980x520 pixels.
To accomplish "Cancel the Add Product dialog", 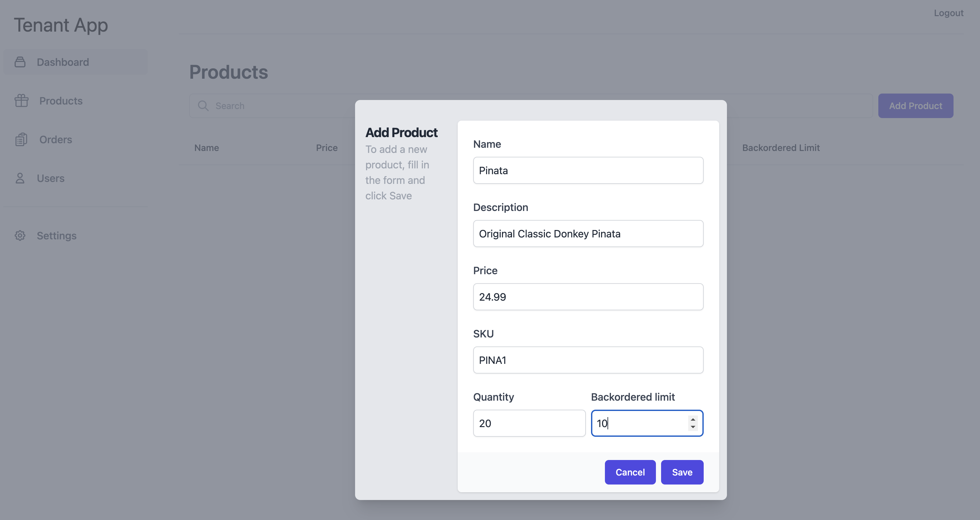I will click(630, 472).
